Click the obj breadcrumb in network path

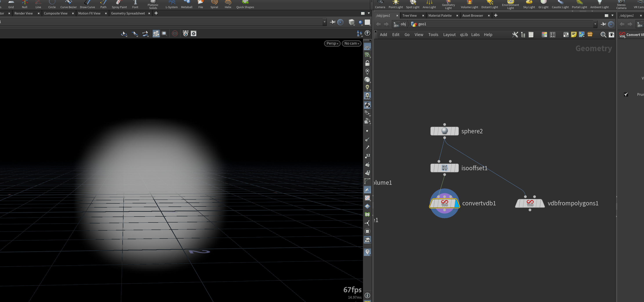click(400, 24)
